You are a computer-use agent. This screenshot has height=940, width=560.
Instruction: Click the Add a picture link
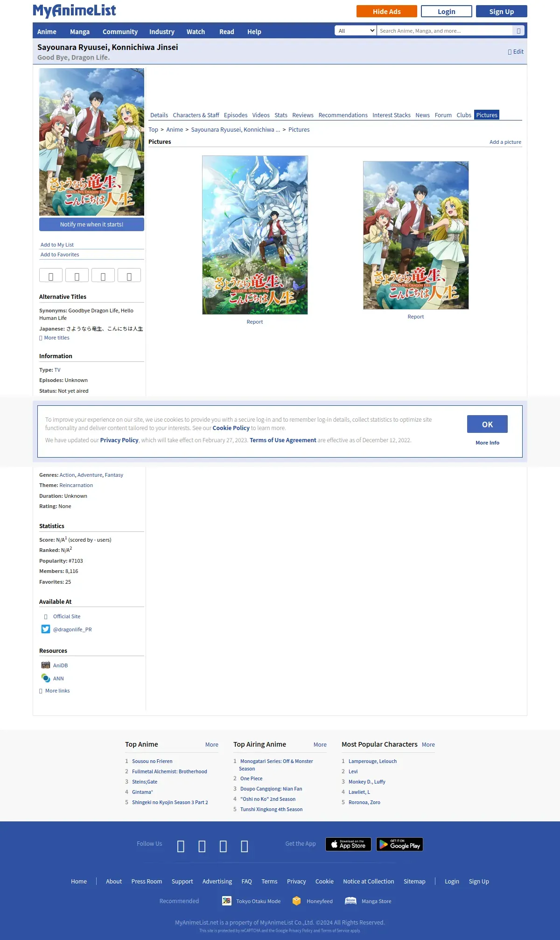(505, 142)
